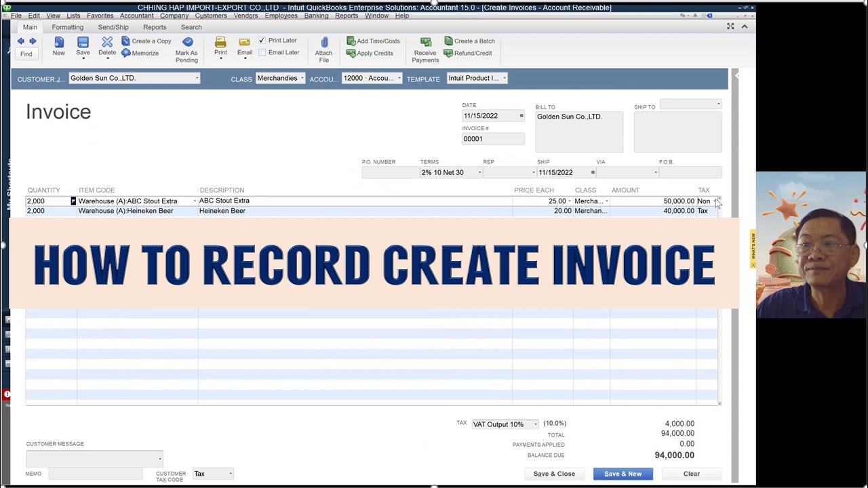Switch to the Send/Ship tab
The height and width of the screenshot is (488, 868).
point(113,27)
